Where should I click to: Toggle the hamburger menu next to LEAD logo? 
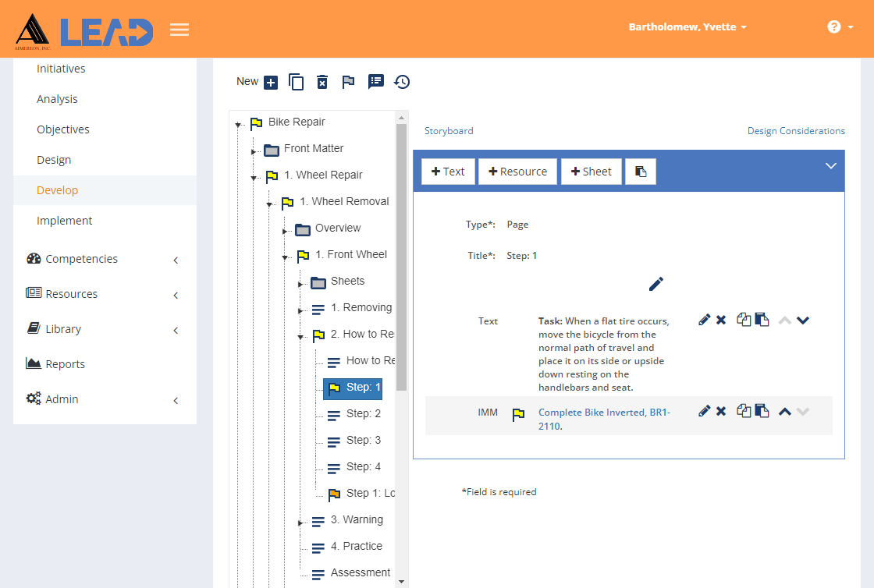(x=179, y=30)
